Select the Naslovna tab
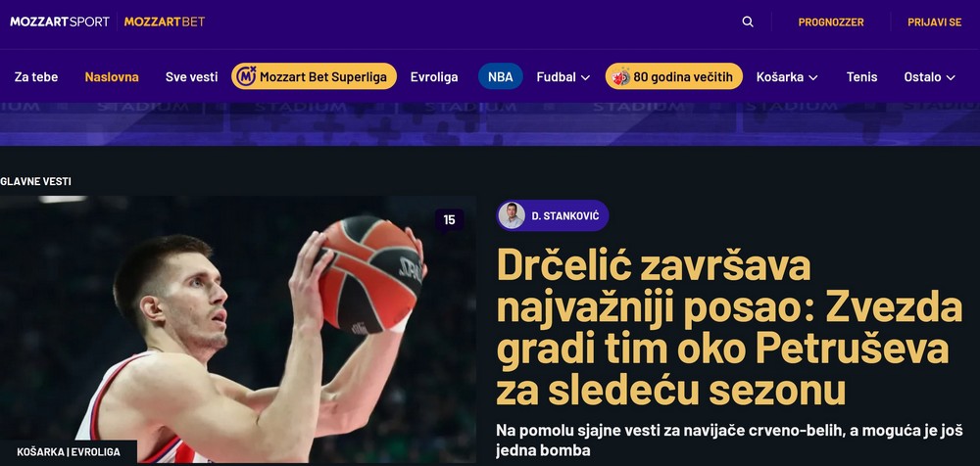980x466 pixels. [112, 76]
